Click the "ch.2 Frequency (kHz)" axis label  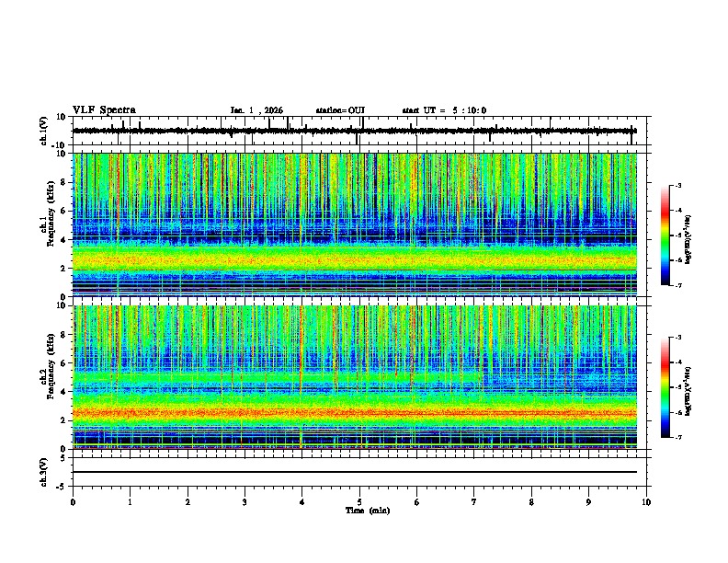[x=48, y=365]
